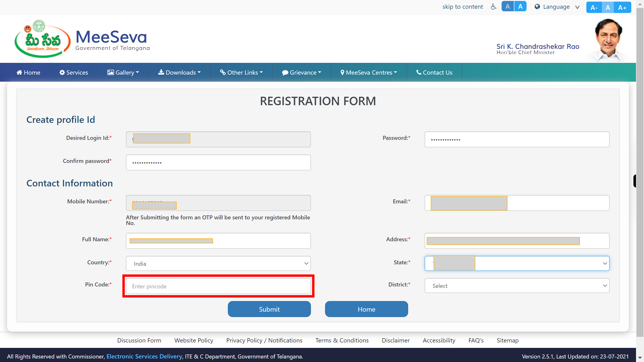Select a State from the dropdown

517,263
